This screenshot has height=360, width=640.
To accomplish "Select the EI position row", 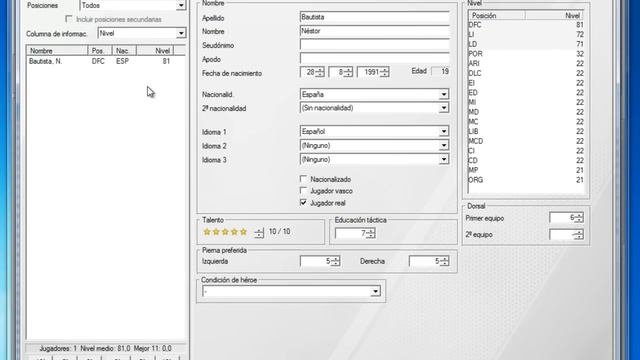I will tap(526, 83).
